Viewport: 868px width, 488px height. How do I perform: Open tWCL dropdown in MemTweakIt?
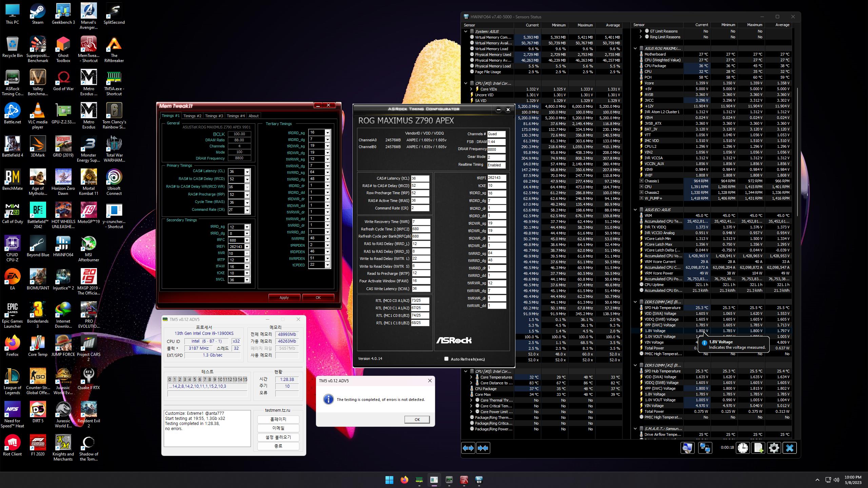[247, 280]
